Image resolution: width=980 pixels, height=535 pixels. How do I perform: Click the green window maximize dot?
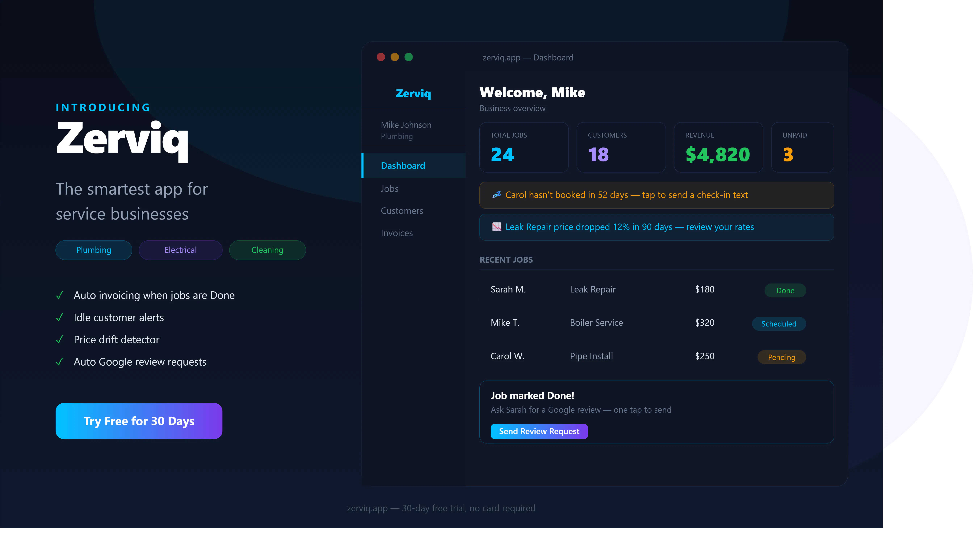pyautogui.click(x=409, y=57)
